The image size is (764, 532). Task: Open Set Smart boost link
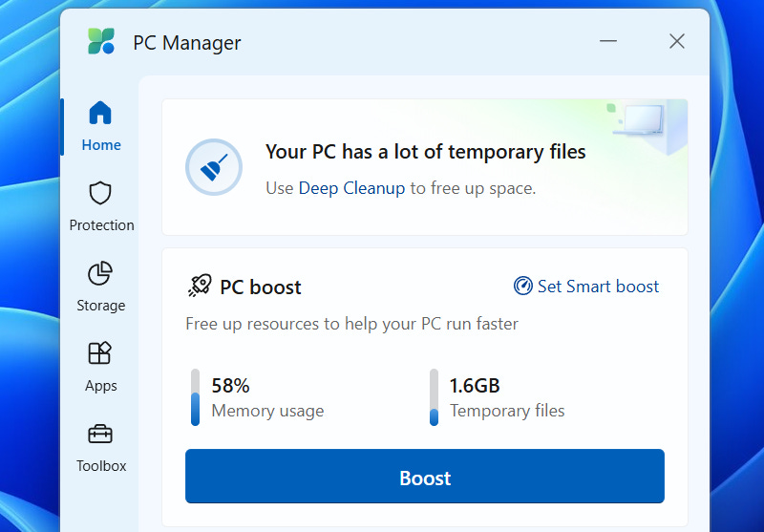[598, 287]
